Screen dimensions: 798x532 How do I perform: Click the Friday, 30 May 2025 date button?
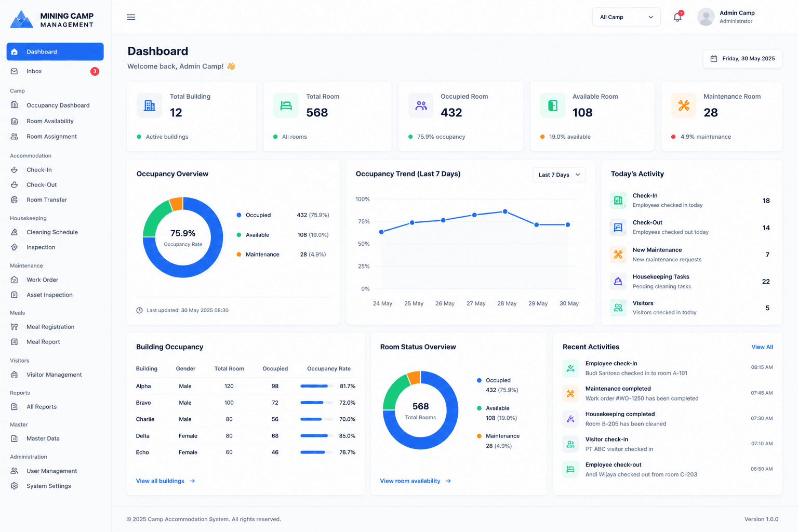tap(742, 59)
